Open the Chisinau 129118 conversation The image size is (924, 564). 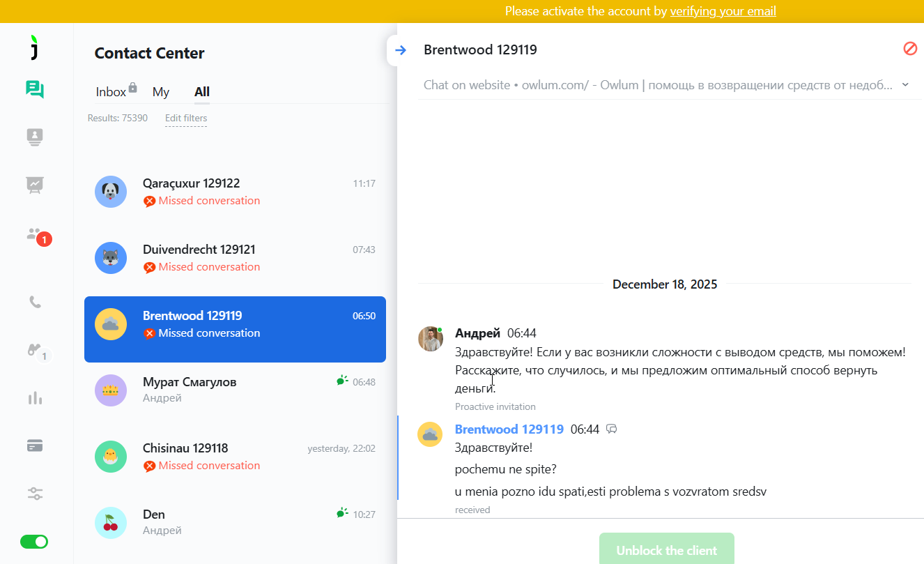[235, 457]
